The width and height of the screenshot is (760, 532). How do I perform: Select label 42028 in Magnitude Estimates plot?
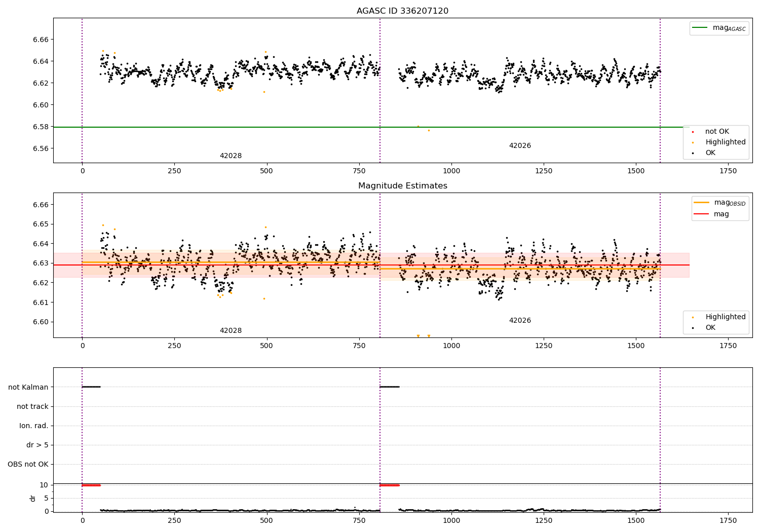[x=231, y=331]
